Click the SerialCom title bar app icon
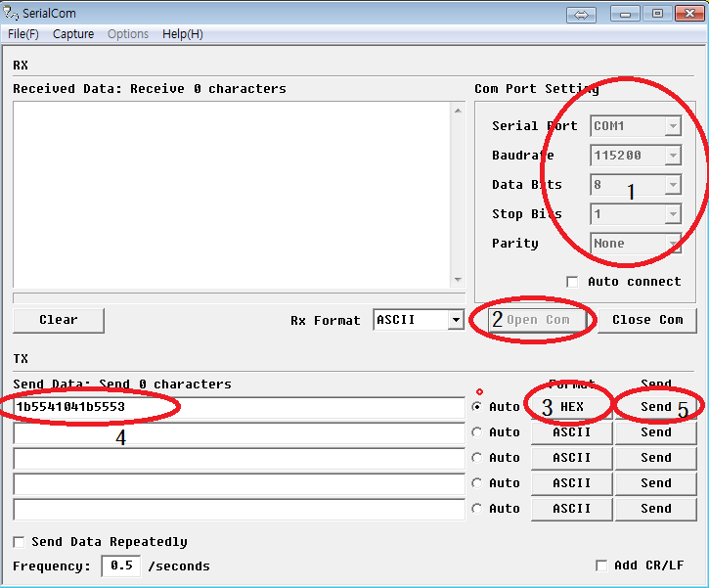The image size is (709, 588). tap(12, 14)
